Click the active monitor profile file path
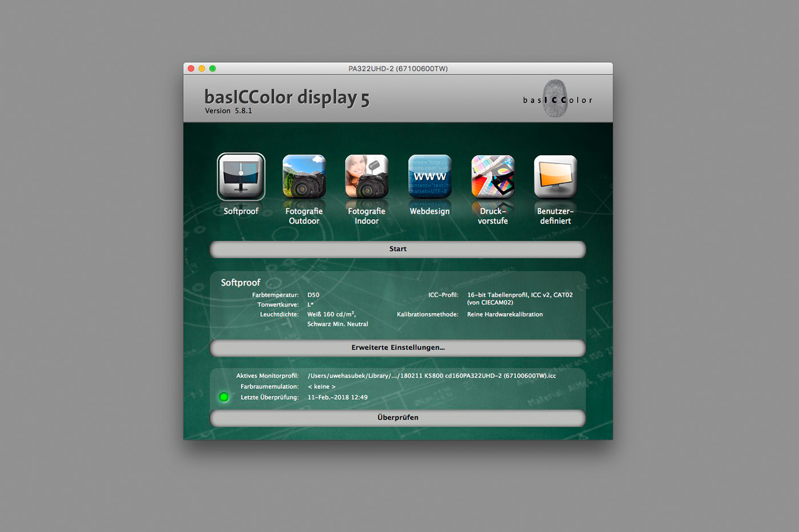 431,376
